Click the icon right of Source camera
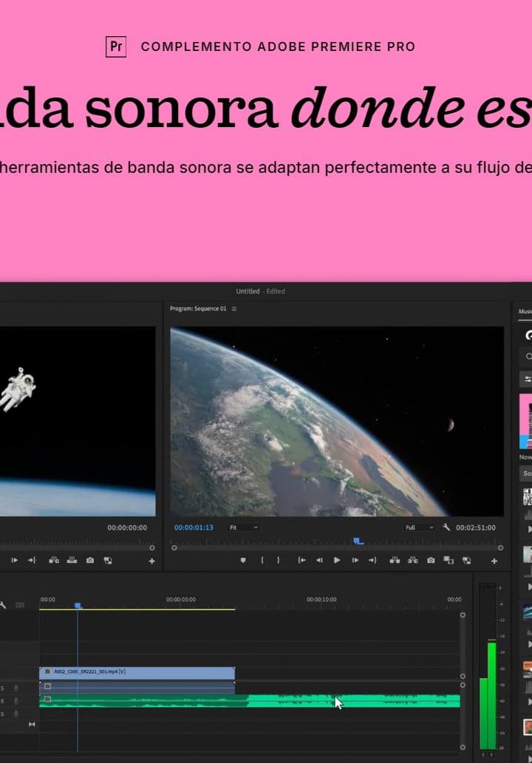Image resolution: width=532 pixels, height=763 pixels. pyautogui.click(x=108, y=561)
